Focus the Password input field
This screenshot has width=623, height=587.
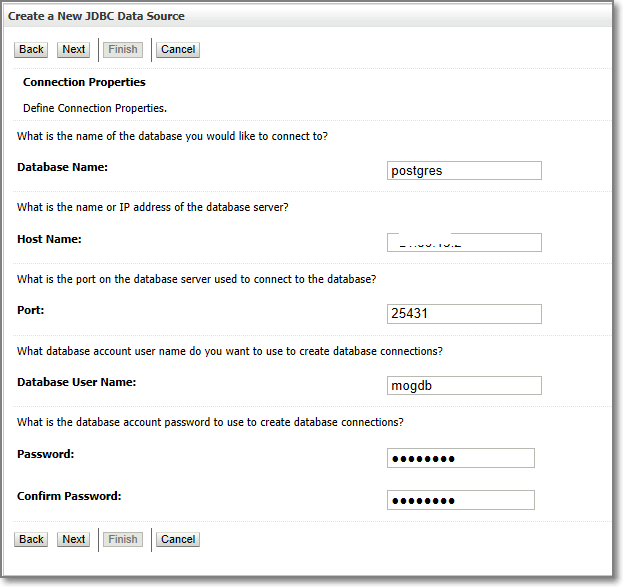461,458
